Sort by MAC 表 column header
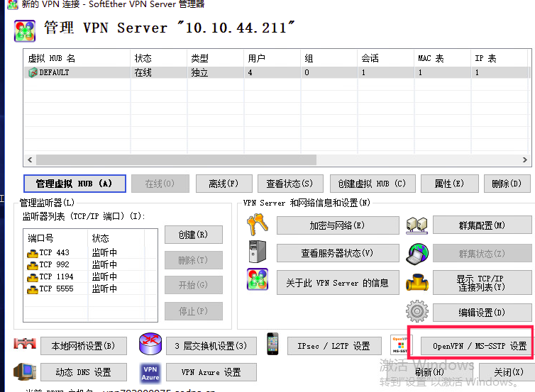Screen dimensions: 535x392 442,58
